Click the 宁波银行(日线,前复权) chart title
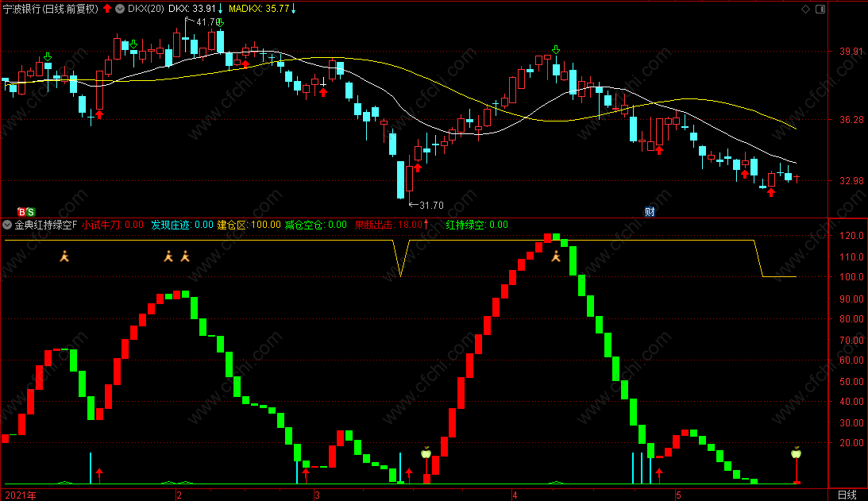This screenshot has width=868, height=501. click(51, 8)
